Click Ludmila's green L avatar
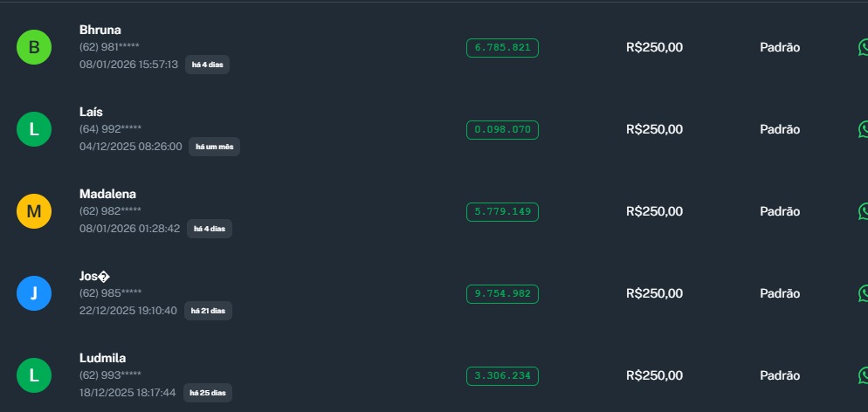Screen dimensions: 868x412 [x=34, y=375]
